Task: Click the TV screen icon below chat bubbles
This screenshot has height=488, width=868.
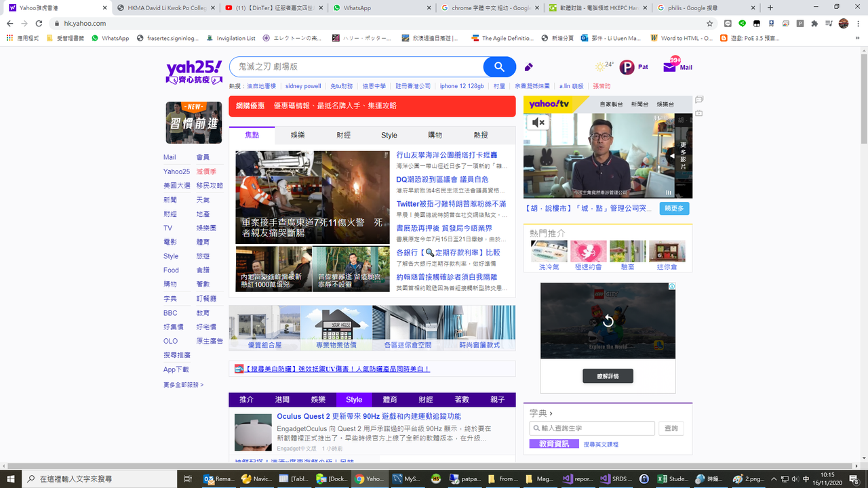Action: click(699, 113)
